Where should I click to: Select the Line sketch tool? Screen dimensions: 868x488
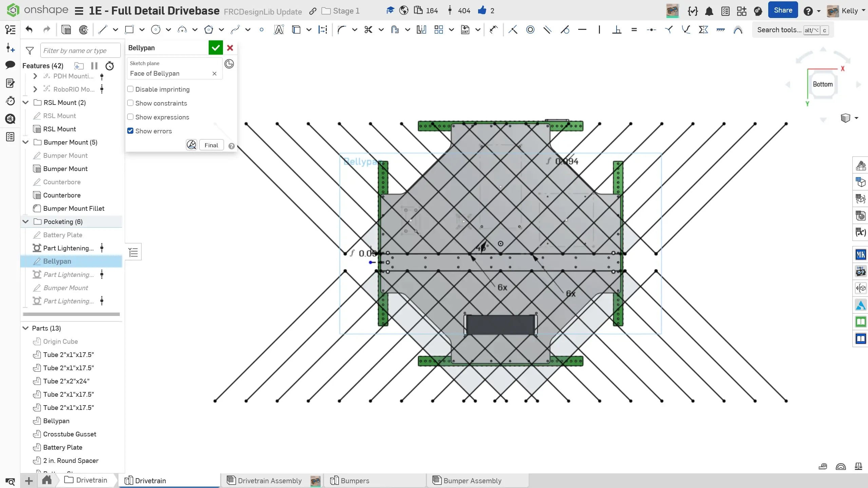pyautogui.click(x=102, y=30)
